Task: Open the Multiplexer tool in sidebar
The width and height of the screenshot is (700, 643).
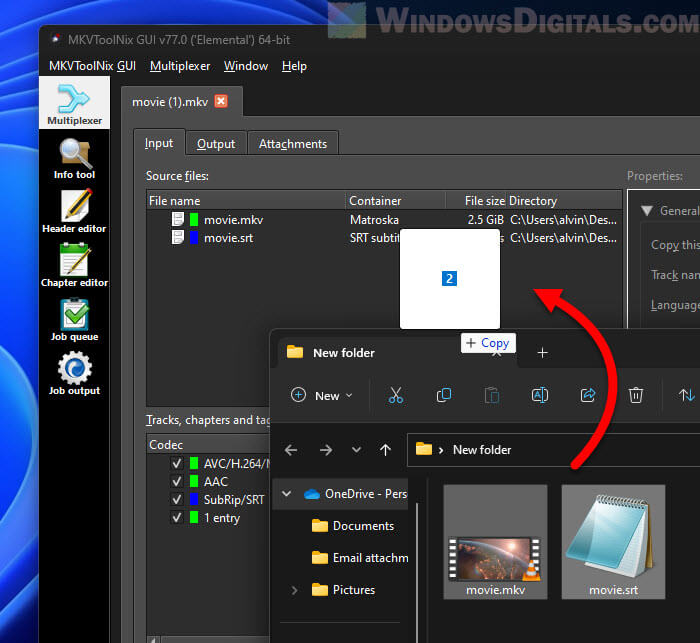Action: (x=74, y=103)
